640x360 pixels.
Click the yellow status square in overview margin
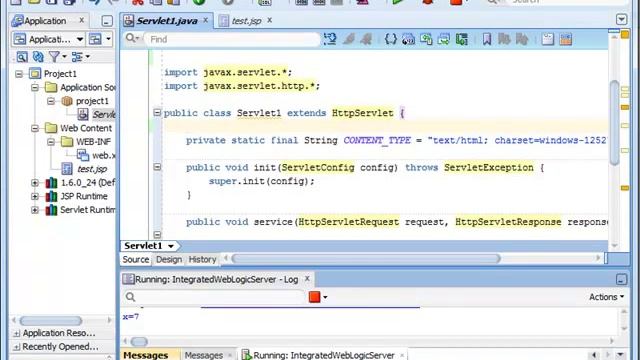click(625, 35)
